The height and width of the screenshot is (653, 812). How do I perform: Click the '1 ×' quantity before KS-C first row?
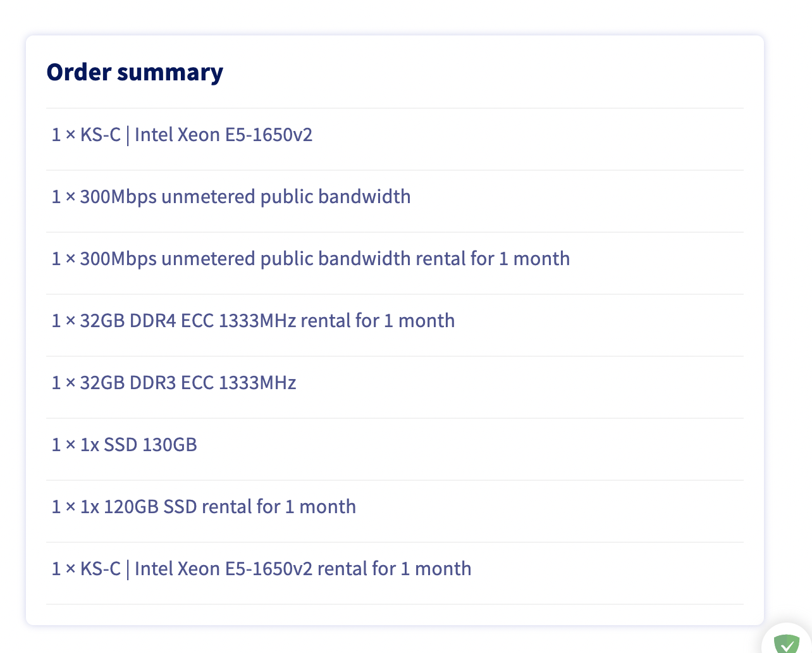click(63, 135)
